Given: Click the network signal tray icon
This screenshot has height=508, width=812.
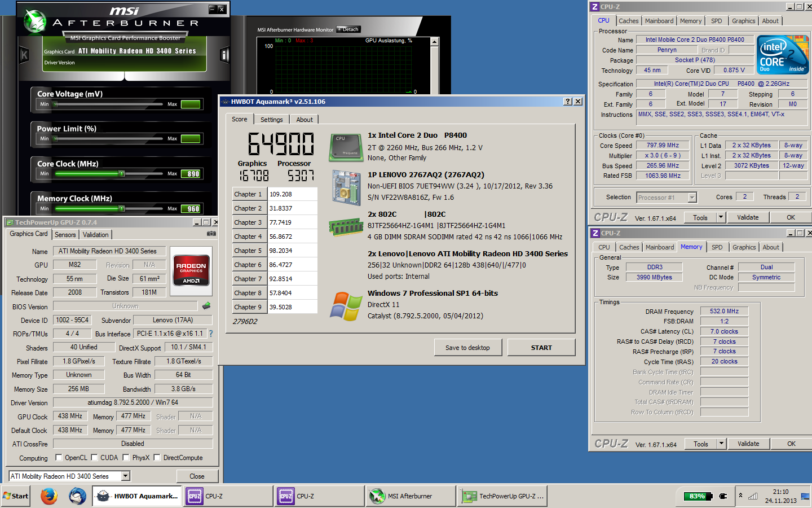Looking at the screenshot, I should click(753, 496).
